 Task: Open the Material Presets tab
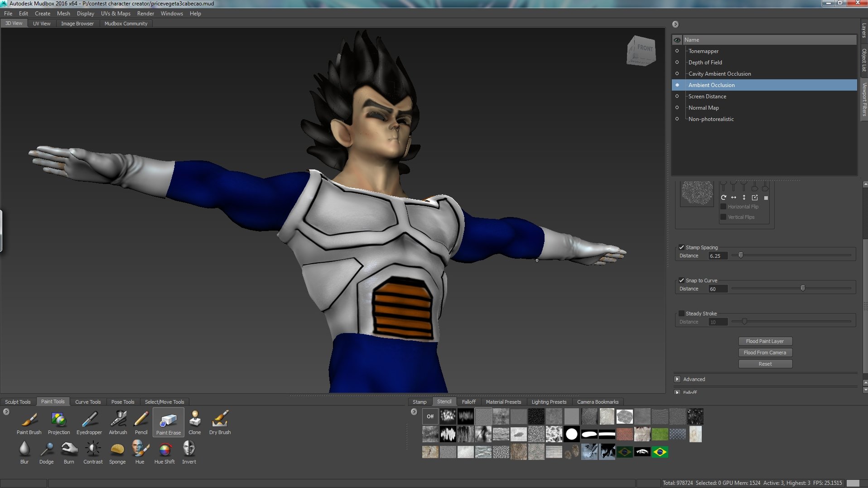tap(503, 402)
